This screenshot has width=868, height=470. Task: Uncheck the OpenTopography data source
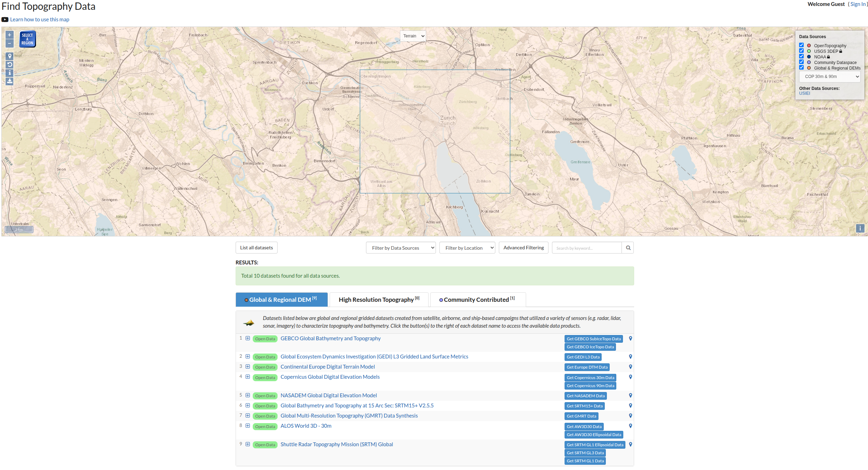(x=801, y=45)
